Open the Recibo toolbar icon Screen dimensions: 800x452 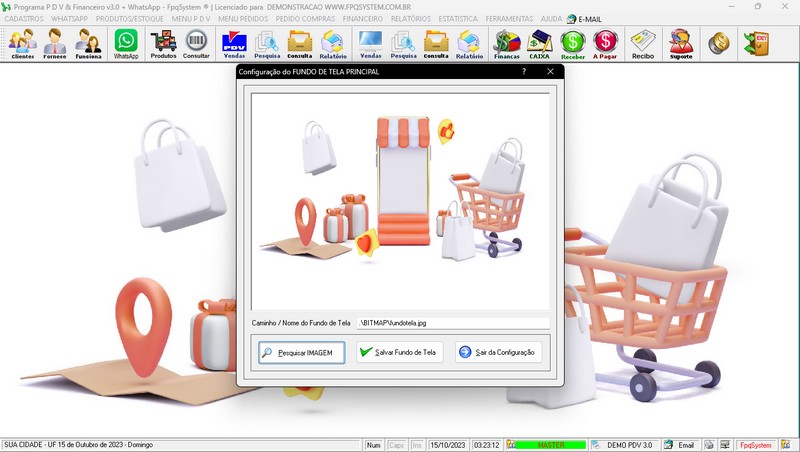pos(643,44)
